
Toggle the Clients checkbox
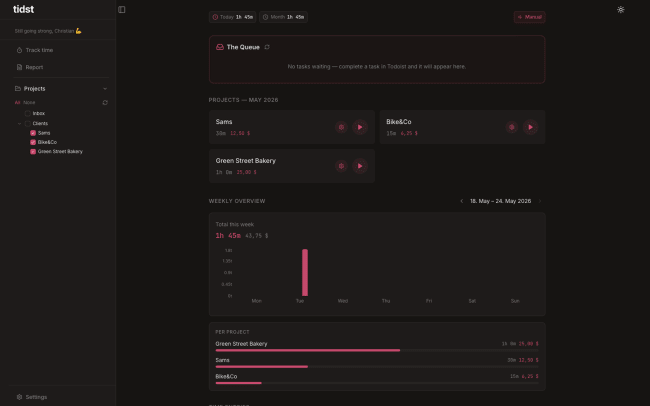point(27,124)
